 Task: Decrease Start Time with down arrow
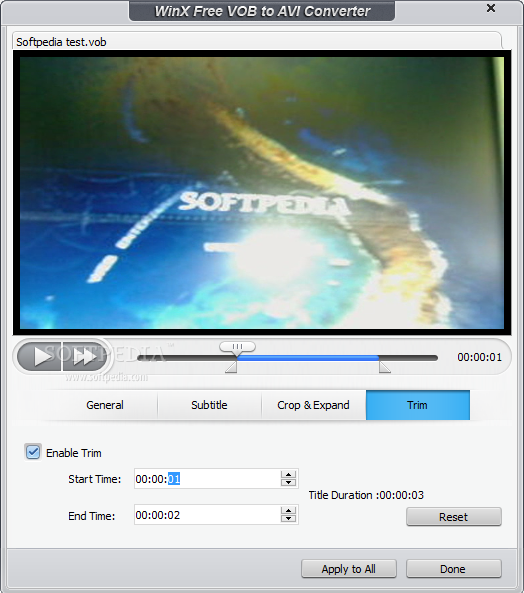tap(289, 483)
